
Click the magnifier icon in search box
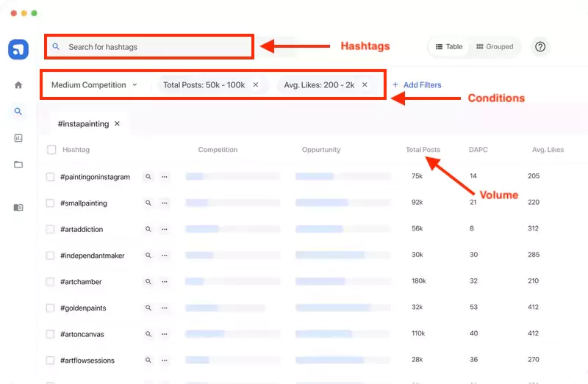[56, 47]
